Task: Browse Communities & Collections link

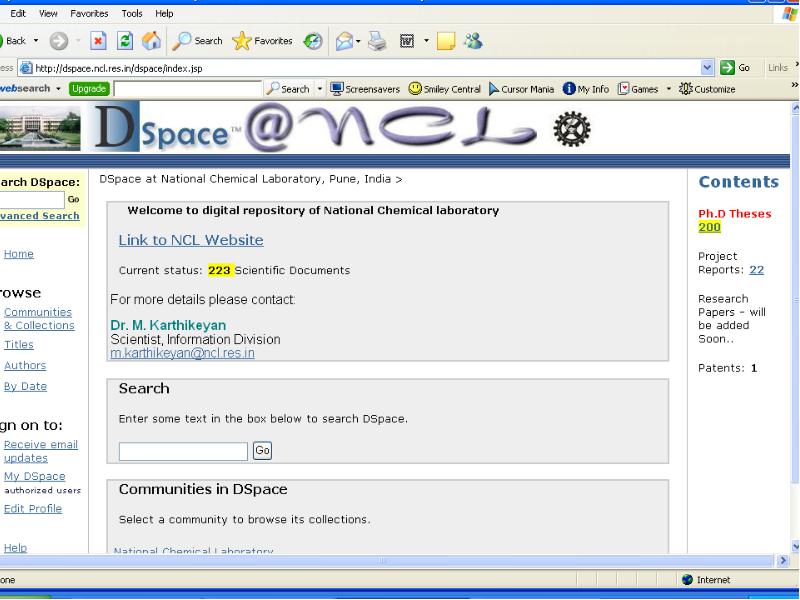Action: pyautogui.click(x=39, y=319)
